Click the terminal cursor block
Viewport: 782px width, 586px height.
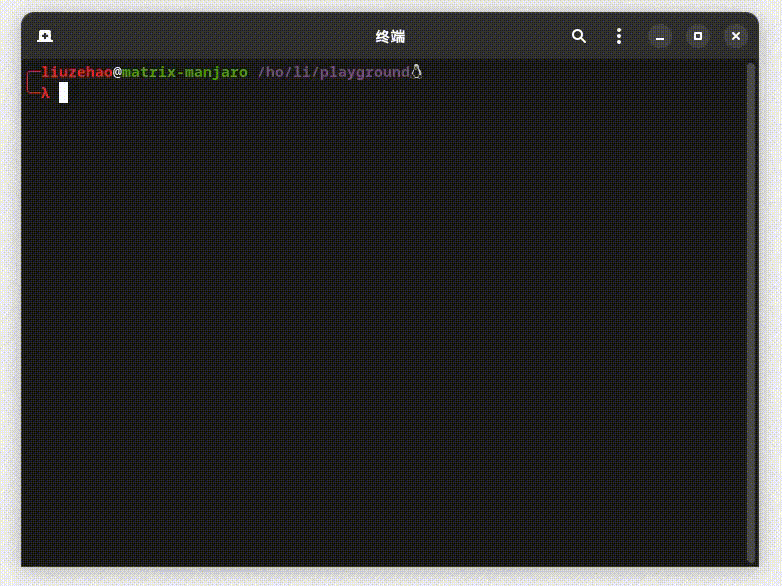63,93
